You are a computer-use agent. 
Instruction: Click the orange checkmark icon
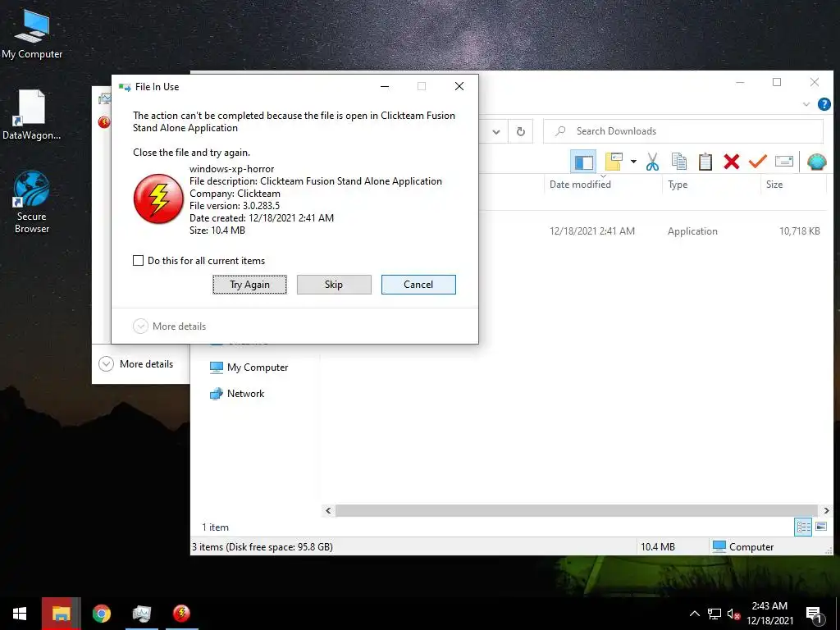coord(757,162)
